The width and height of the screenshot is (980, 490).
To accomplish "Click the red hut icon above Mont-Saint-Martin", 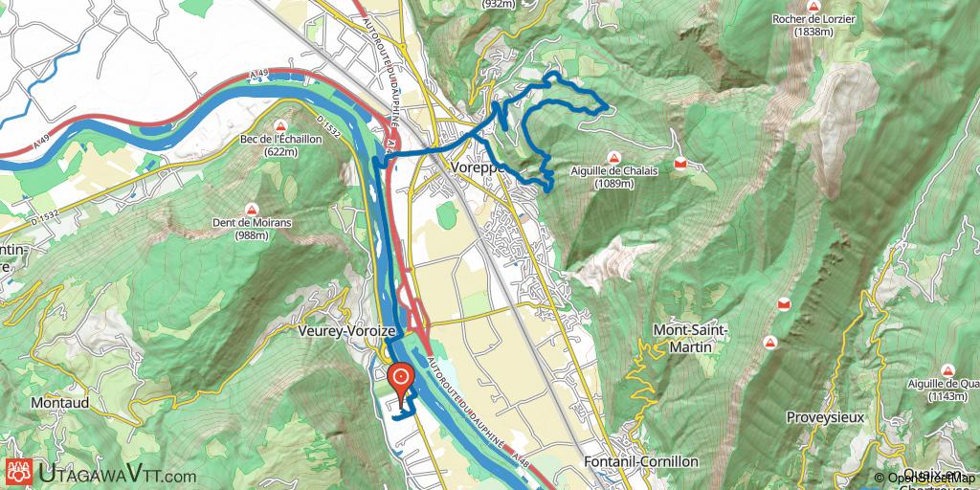I will pos(783,304).
